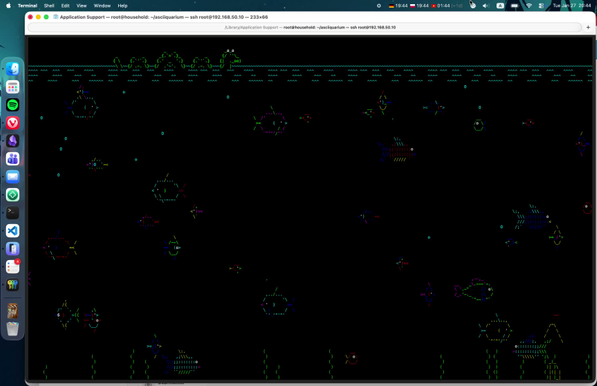
Task: Open the Window menu
Action: 102,6
